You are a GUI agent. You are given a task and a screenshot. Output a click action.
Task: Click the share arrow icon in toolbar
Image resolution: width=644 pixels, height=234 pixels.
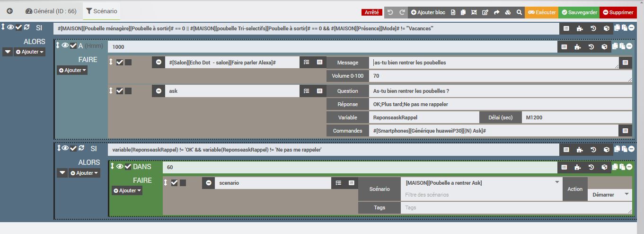(496, 12)
